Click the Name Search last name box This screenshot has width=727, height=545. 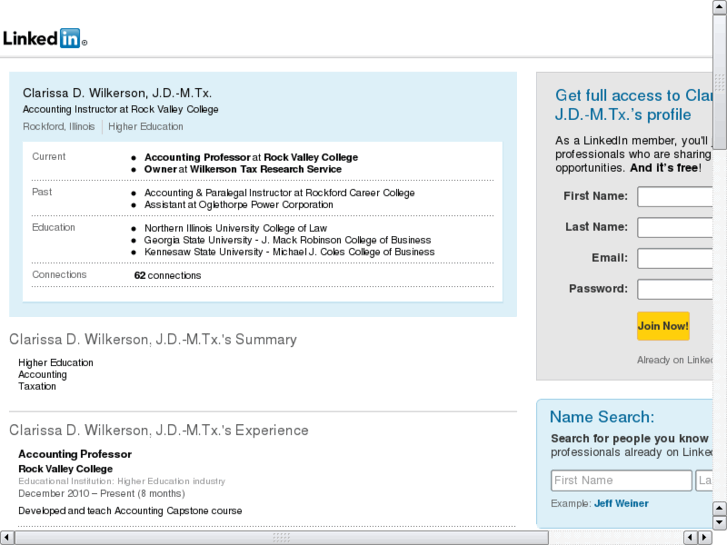click(704, 481)
